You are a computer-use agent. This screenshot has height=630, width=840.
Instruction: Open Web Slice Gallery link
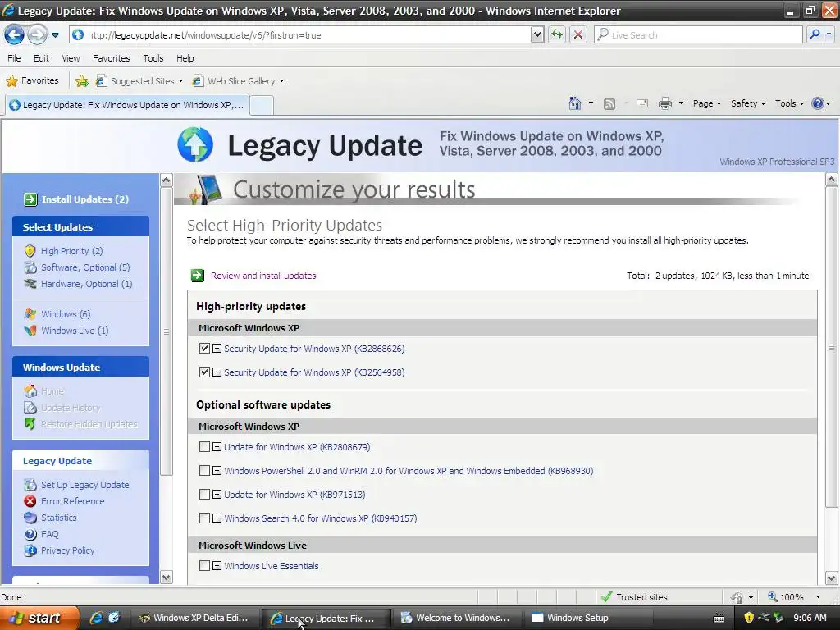239,81
